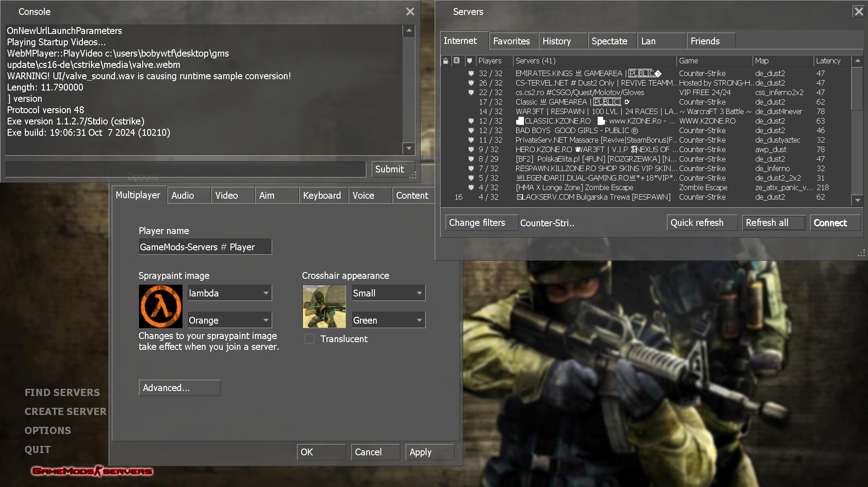The image size is (868, 487).
Task: Click the console scrollbar up arrow
Action: [409, 31]
